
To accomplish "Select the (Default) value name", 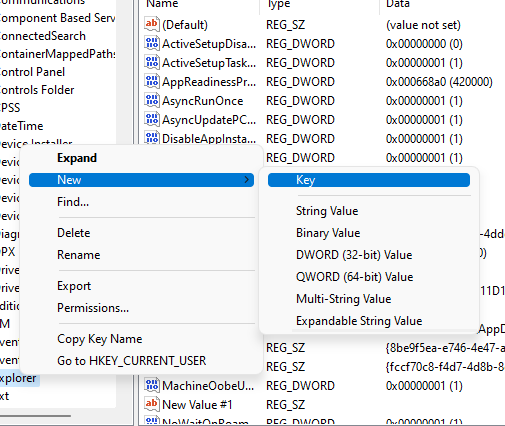I will 185,25.
